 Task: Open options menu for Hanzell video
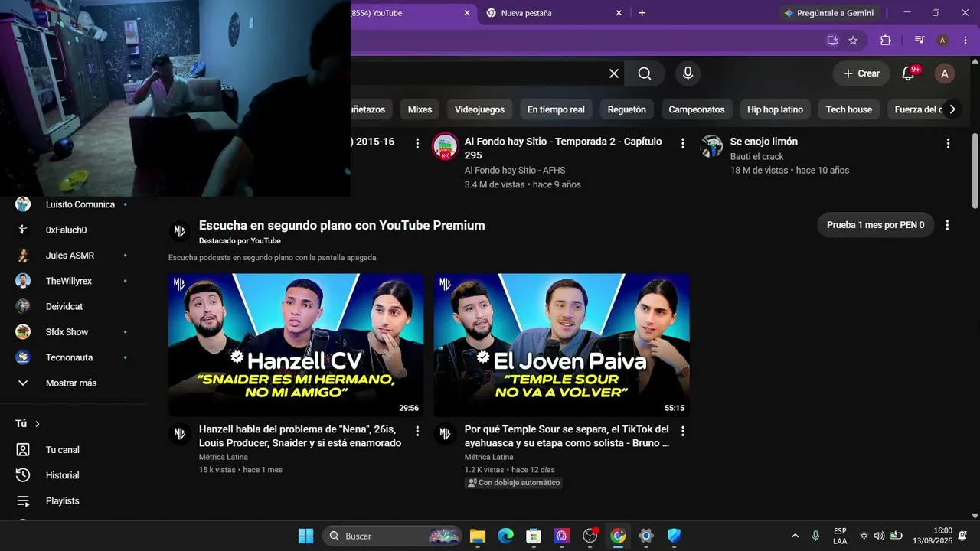[417, 432]
